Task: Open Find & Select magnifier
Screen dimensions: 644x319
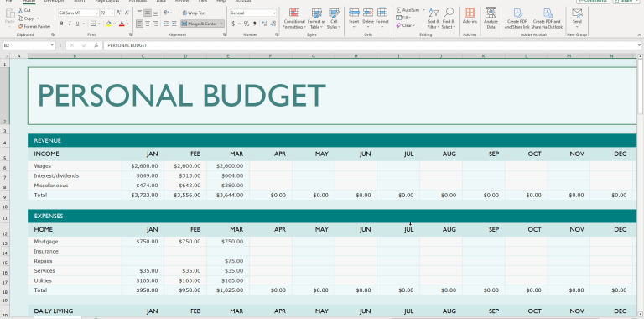Action: (449, 13)
